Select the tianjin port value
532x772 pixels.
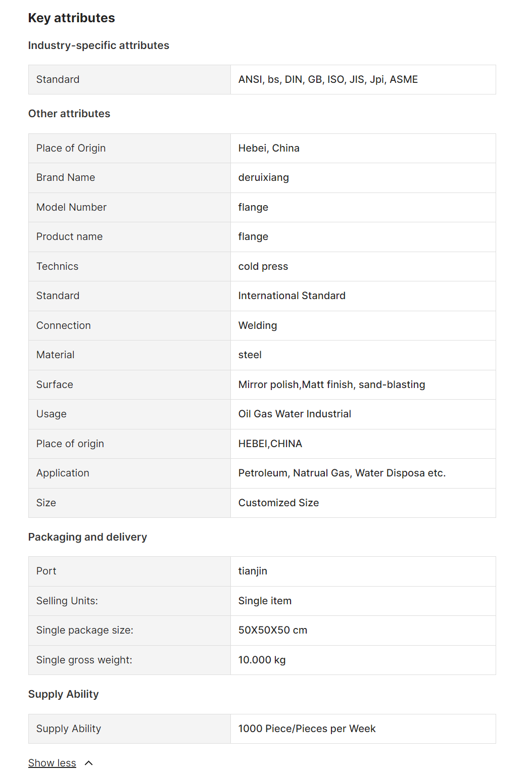pos(253,571)
